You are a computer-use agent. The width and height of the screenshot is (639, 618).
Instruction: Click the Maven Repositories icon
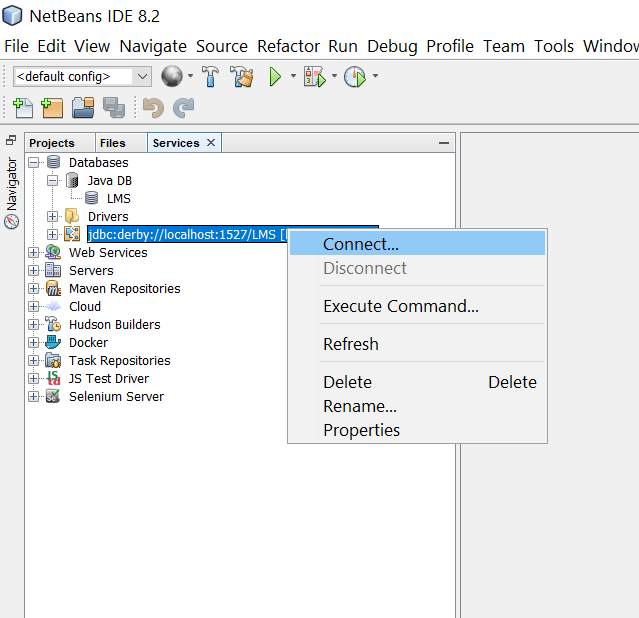pyautogui.click(x=53, y=288)
